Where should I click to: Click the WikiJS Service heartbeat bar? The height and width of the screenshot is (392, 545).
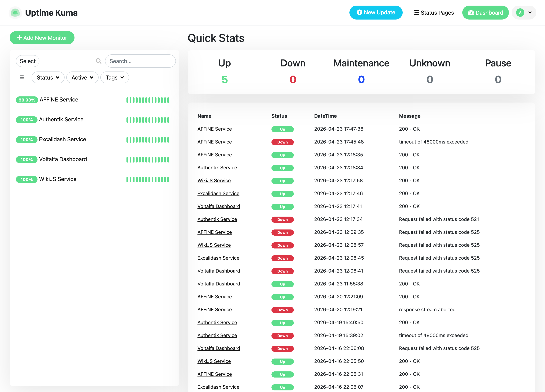click(x=148, y=179)
